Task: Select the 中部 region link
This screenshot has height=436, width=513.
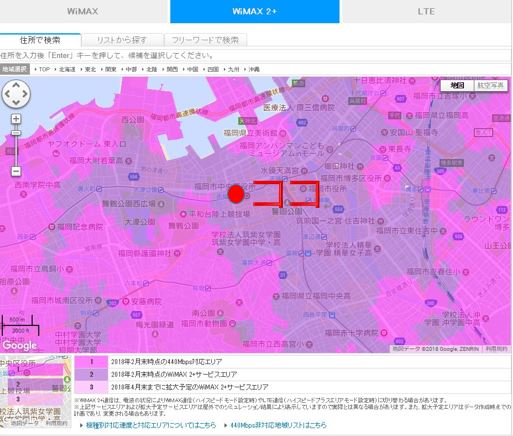Action: pyautogui.click(x=131, y=69)
